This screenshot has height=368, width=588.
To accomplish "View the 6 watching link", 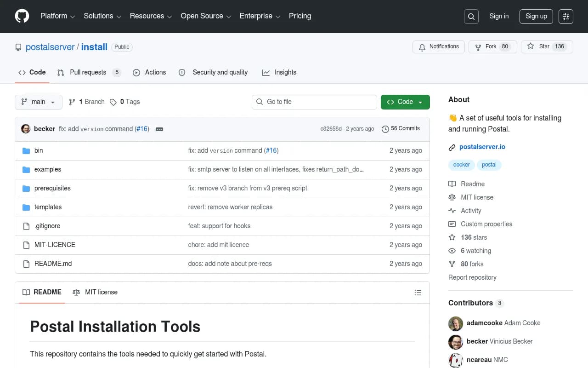I will (470, 251).
